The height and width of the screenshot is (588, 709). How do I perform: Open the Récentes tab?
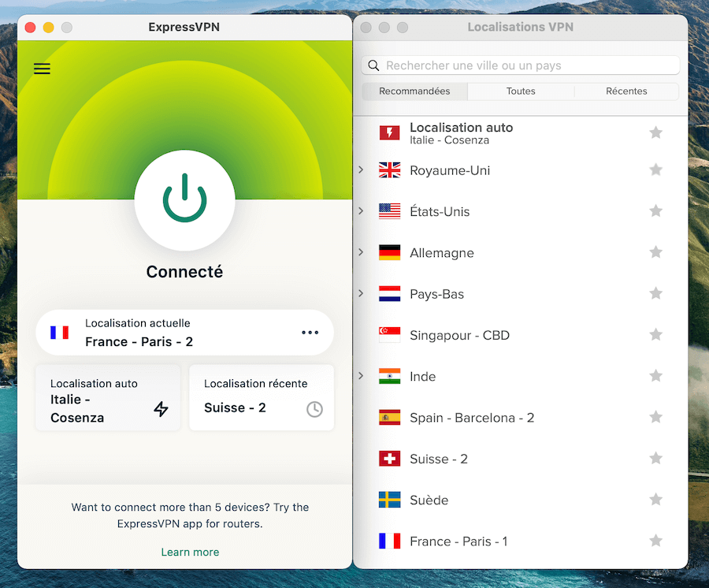click(x=625, y=91)
